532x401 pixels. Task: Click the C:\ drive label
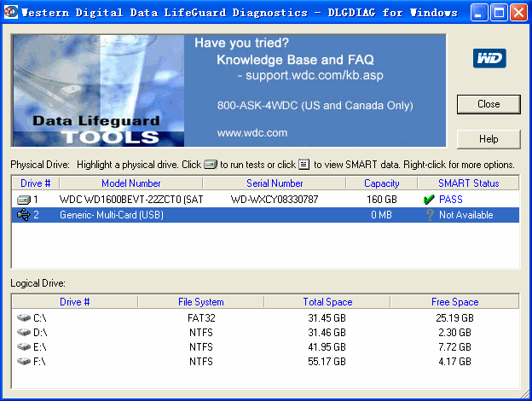pos(40,318)
